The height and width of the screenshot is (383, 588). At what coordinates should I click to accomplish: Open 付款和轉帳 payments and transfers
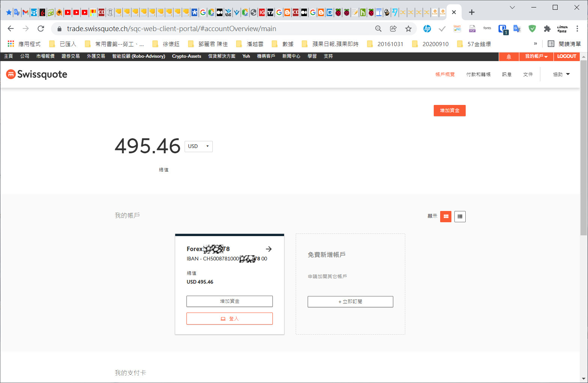[x=478, y=74]
